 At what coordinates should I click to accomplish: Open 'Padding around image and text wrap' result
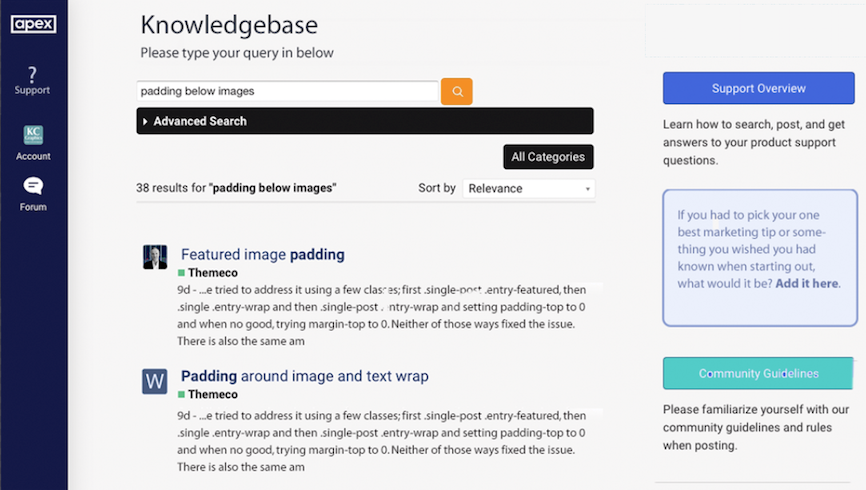point(304,376)
